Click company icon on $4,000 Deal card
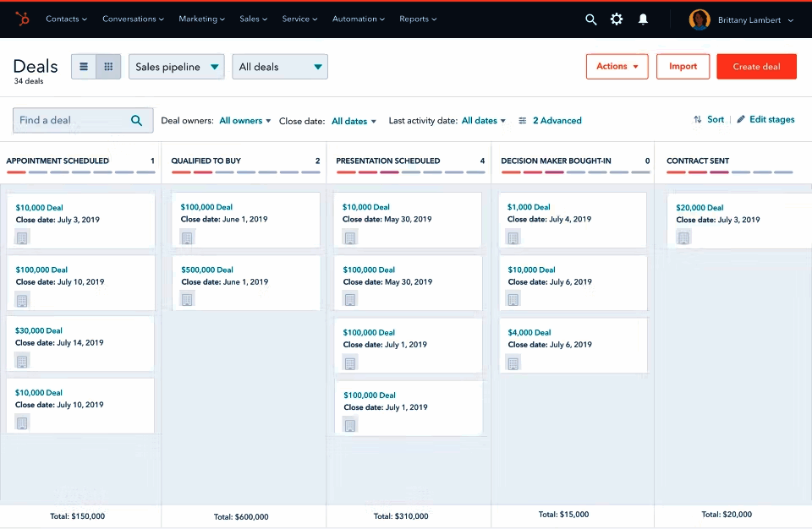 click(x=513, y=363)
